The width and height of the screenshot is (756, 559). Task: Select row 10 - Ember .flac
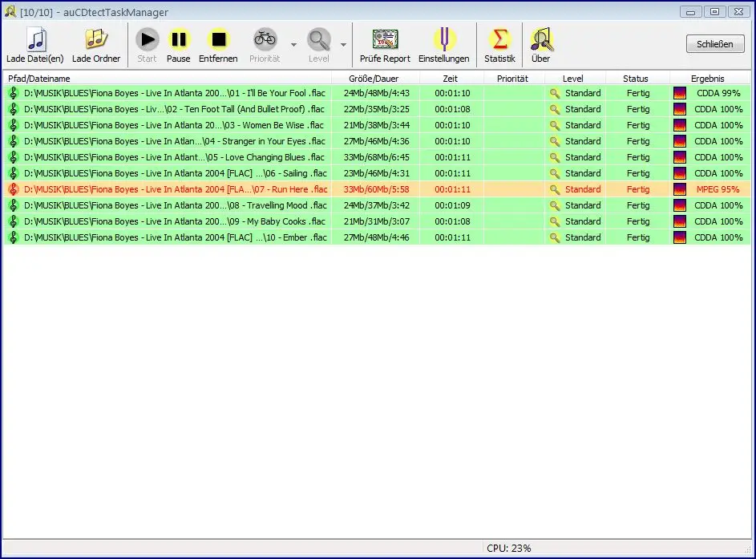(x=377, y=237)
